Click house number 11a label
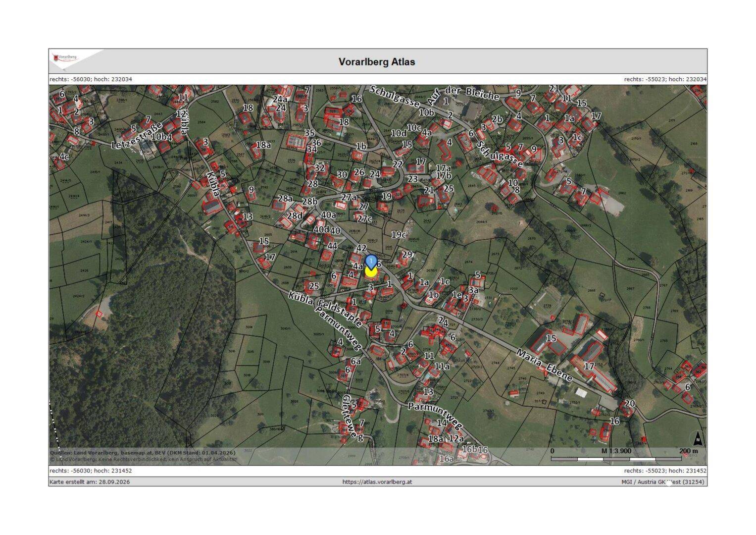Viewport: 756px width, 535px height. 442,366
